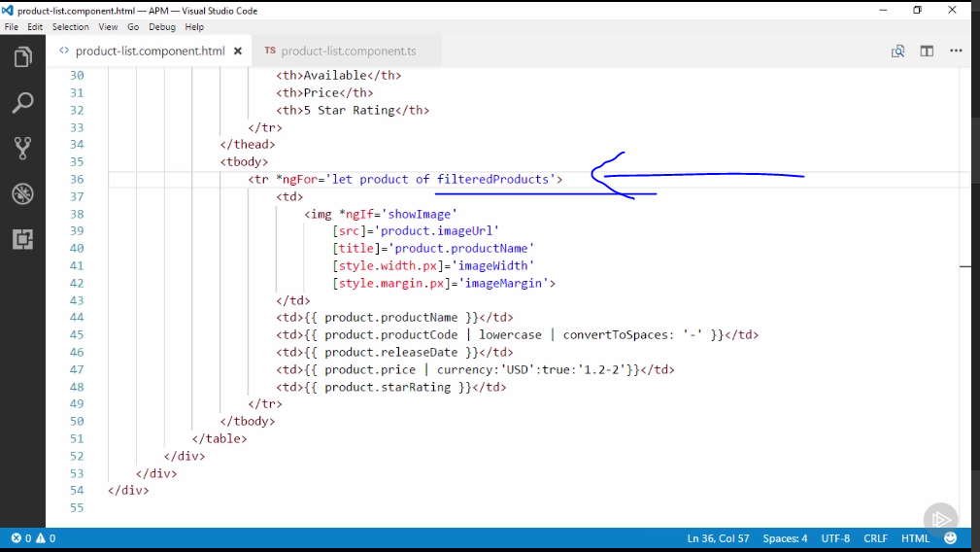Click 'product.releaseDate' on line 46
980x552 pixels.
point(390,353)
